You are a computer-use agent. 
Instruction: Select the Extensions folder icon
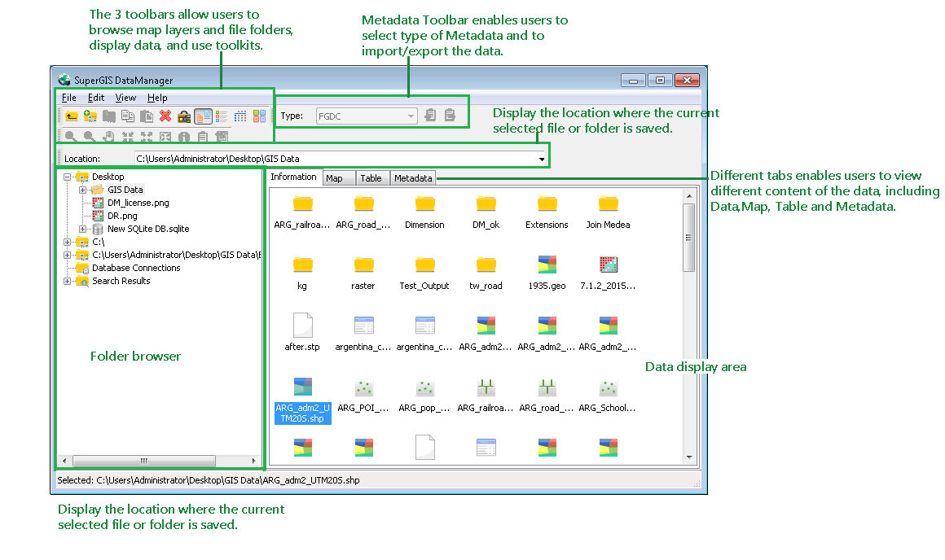547,203
